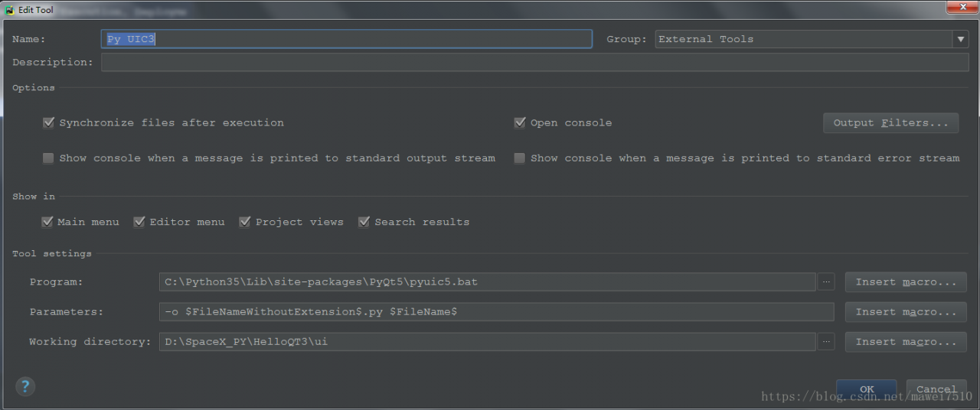The height and width of the screenshot is (410, 980).
Task: Insert macro for the Parameters field
Action: coord(906,312)
